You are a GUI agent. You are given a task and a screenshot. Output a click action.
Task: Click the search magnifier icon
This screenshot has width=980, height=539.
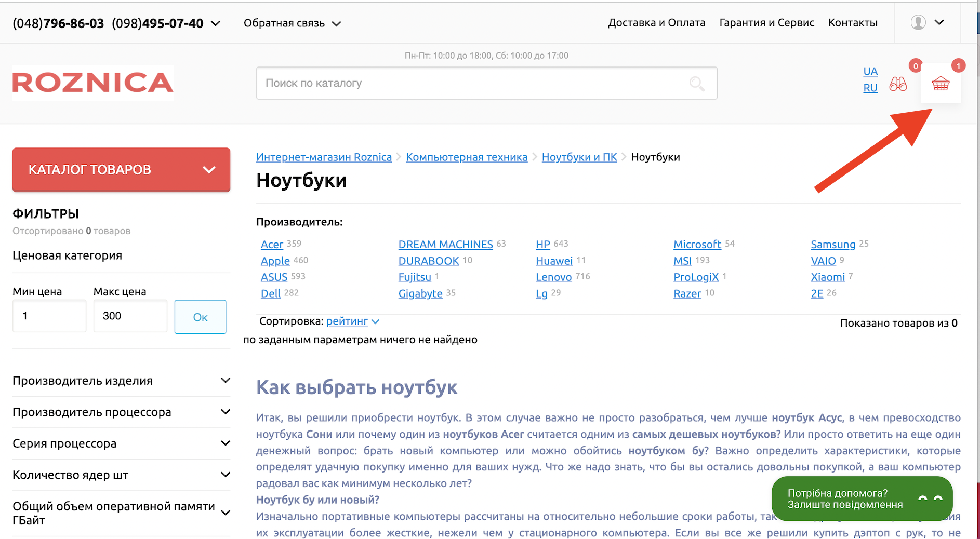click(x=696, y=84)
